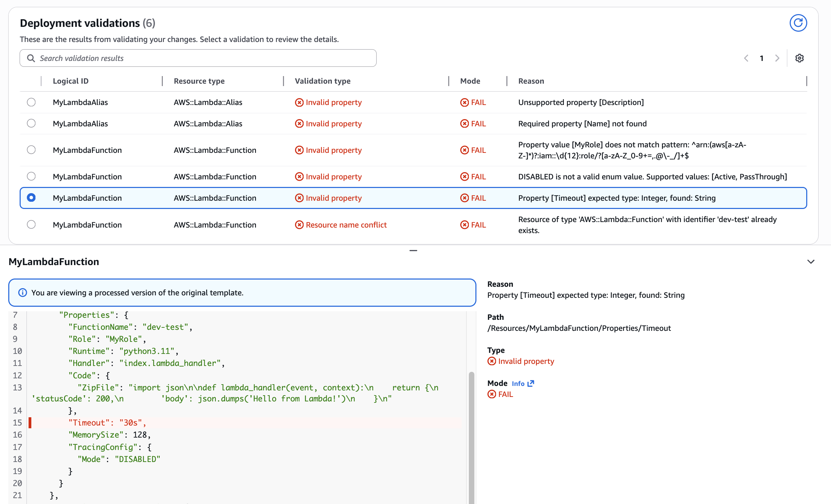Go to previous page arrow
The height and width of the screenshot is (504, 831).
(746, 58)
